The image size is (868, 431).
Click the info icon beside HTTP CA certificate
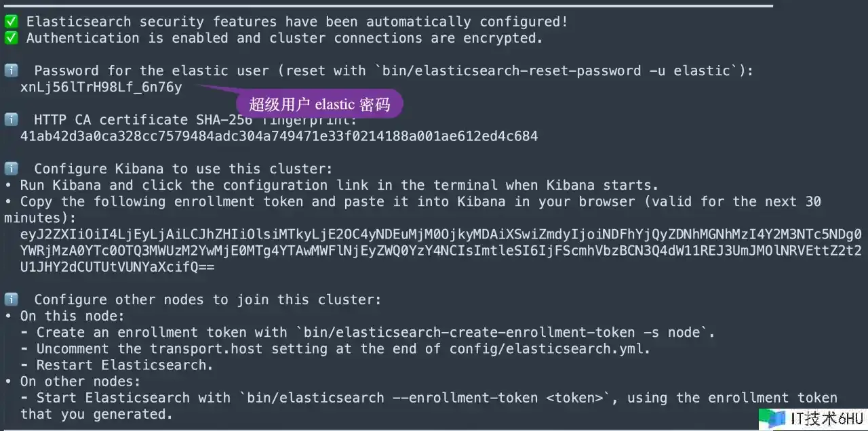pyautogui.click(x=11, y=120)
